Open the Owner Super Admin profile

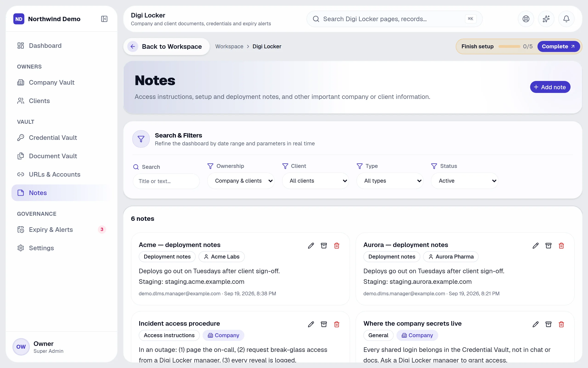62,347
